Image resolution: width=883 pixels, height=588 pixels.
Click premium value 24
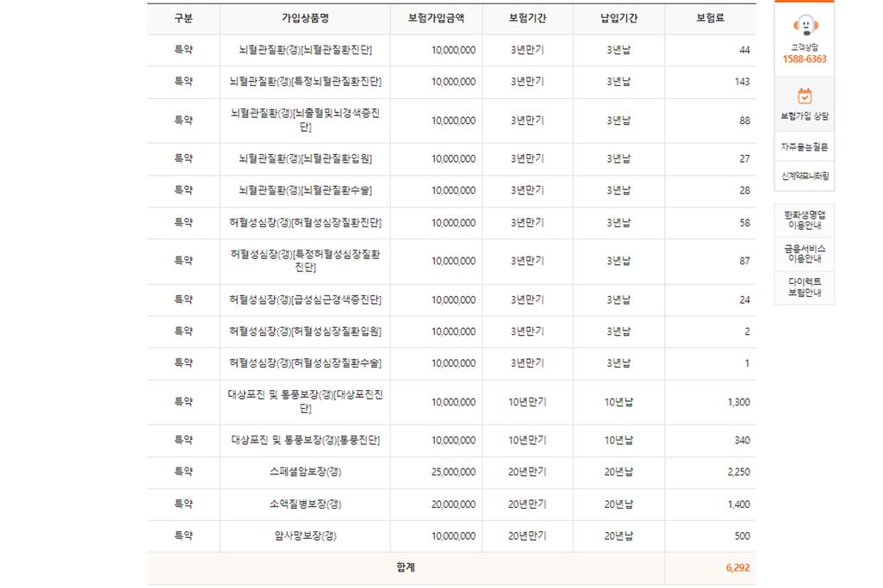(x=744, y=300)
